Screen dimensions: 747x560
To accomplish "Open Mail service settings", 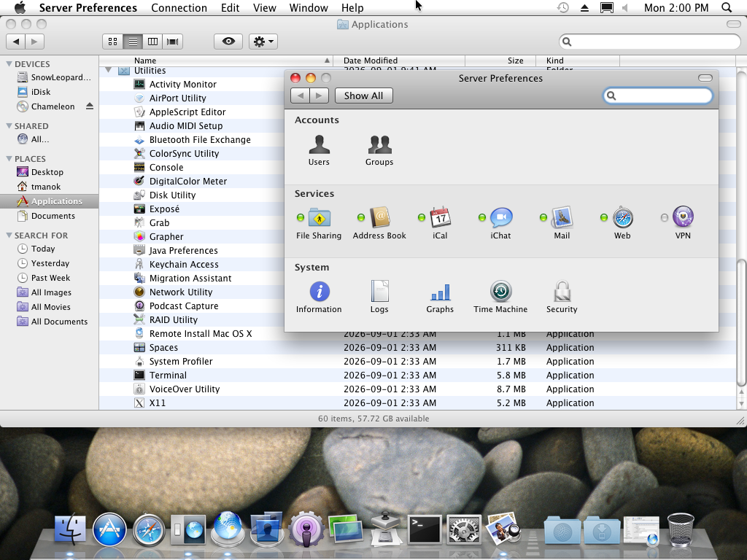I will click(x=562, y=223).
